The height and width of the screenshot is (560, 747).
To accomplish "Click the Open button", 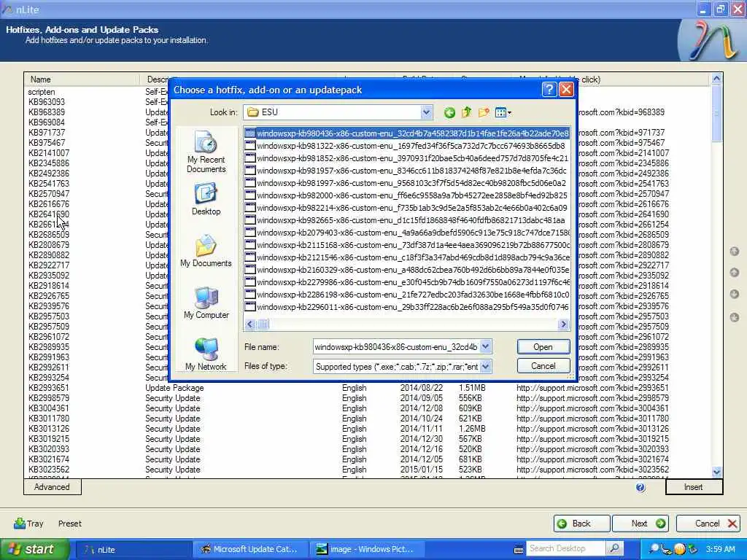I will (543, 346).
